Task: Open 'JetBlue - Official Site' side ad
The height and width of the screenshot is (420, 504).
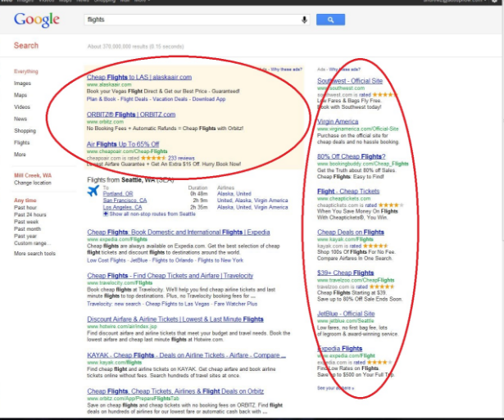Action: click(x=346, y=314)
